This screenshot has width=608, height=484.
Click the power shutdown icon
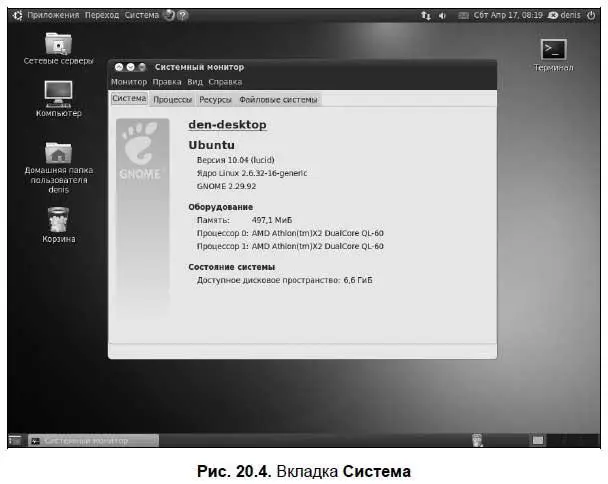coord(591,15)
